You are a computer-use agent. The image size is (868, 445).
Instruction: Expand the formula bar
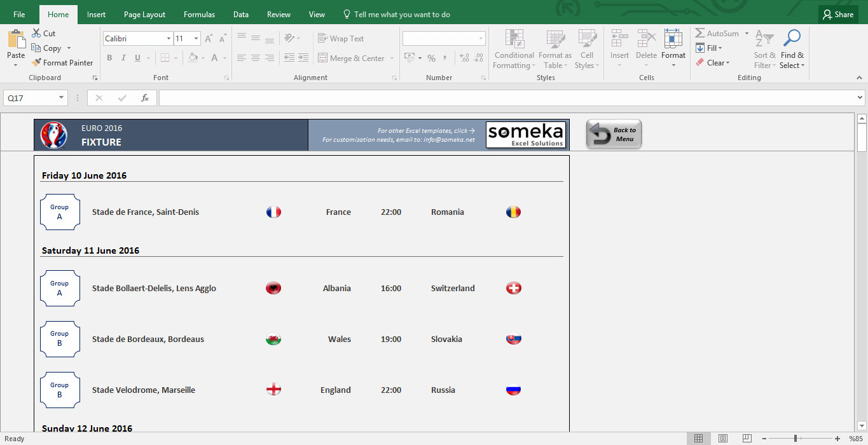(860, 98)
